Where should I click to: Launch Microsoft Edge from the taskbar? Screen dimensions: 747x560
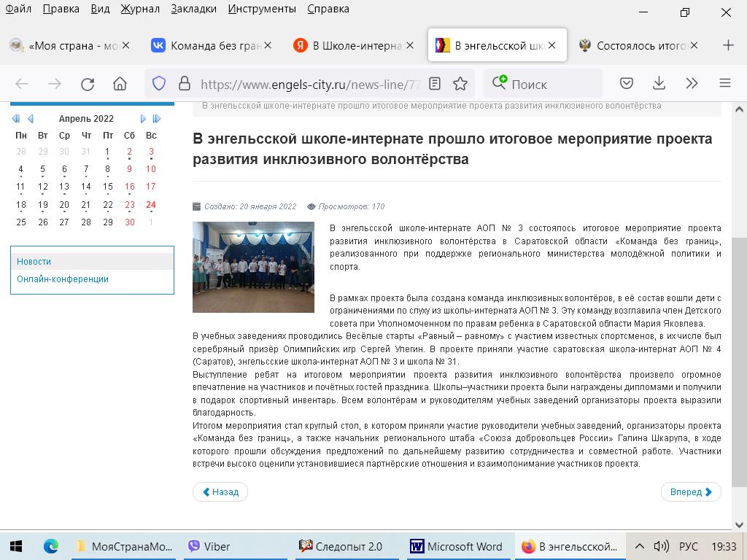[x=51, y=546]
